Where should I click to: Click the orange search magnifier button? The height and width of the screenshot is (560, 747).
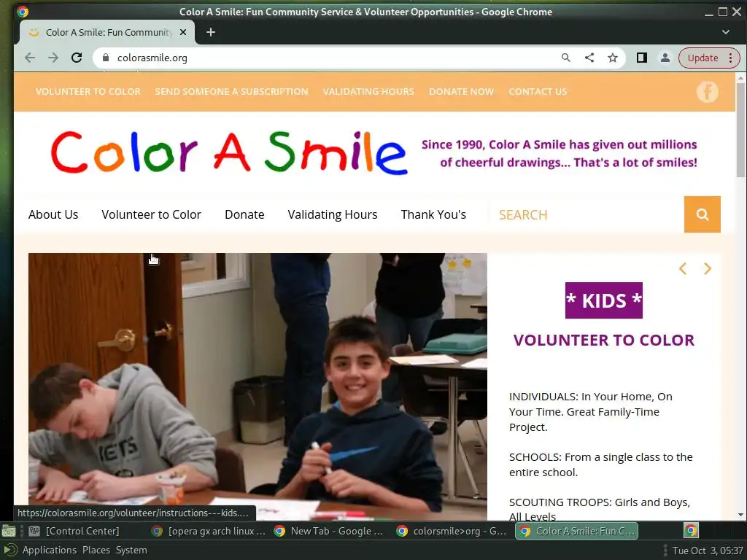703,214
